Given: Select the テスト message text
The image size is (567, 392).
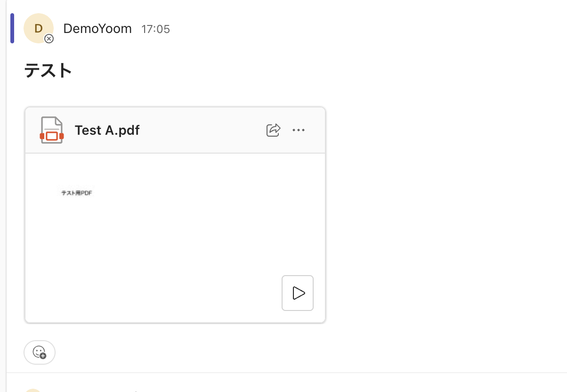Looking at the screenshot, I should click(48, 71).
